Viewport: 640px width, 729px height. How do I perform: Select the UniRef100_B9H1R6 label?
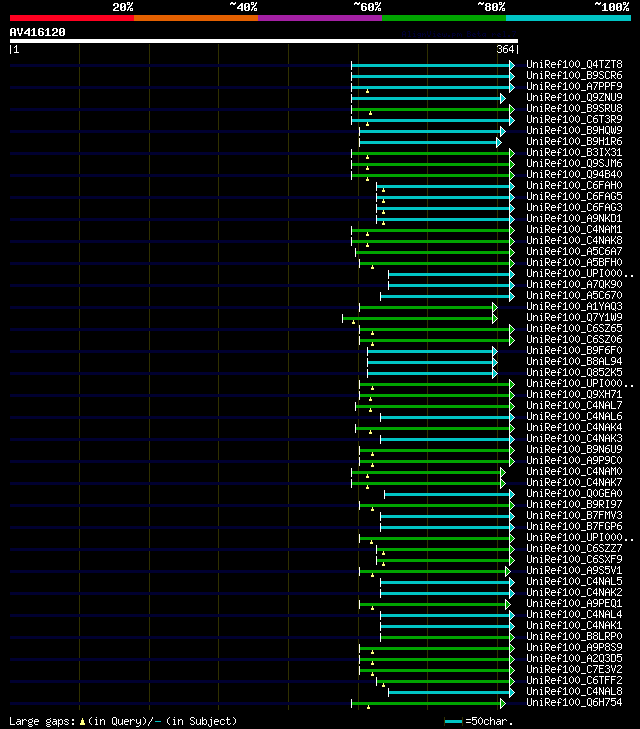point(574,141)
